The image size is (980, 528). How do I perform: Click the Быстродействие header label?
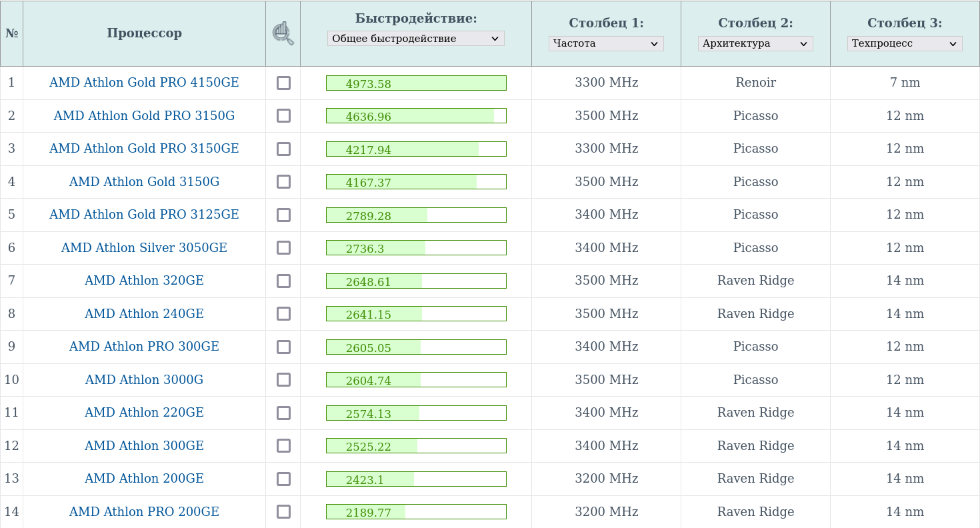click(416, 19)
